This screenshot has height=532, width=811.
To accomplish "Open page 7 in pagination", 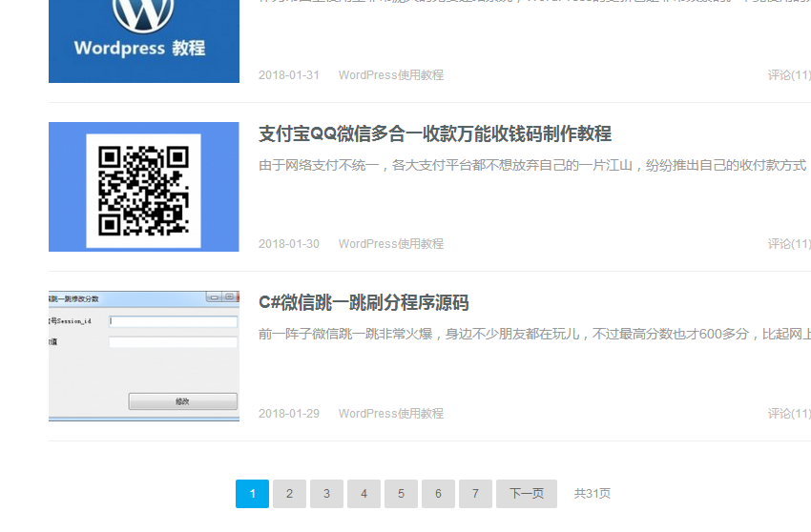I will coord(475,494).
